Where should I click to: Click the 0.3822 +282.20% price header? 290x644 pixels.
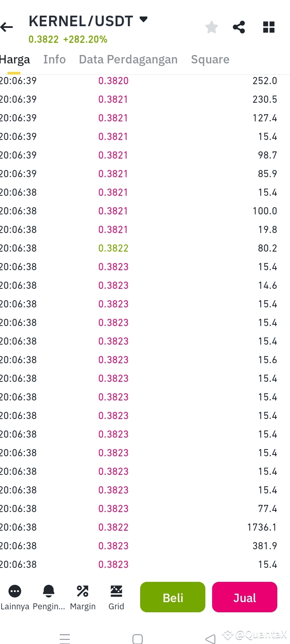(68, 39)
